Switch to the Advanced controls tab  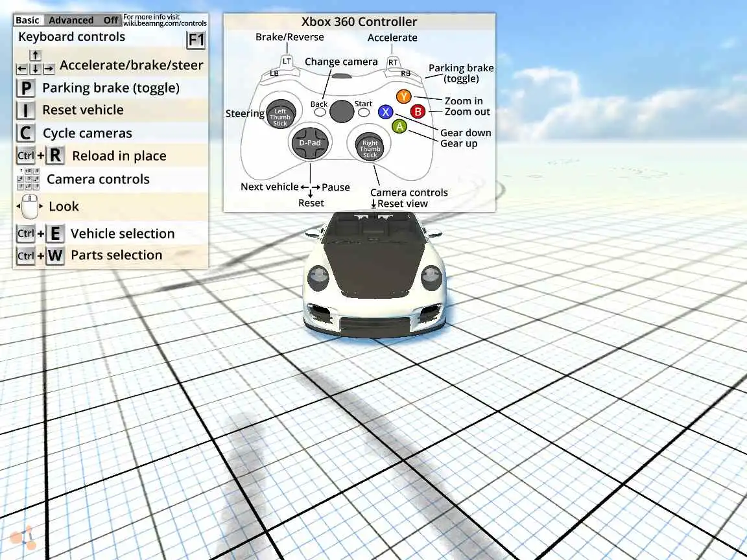71,20
